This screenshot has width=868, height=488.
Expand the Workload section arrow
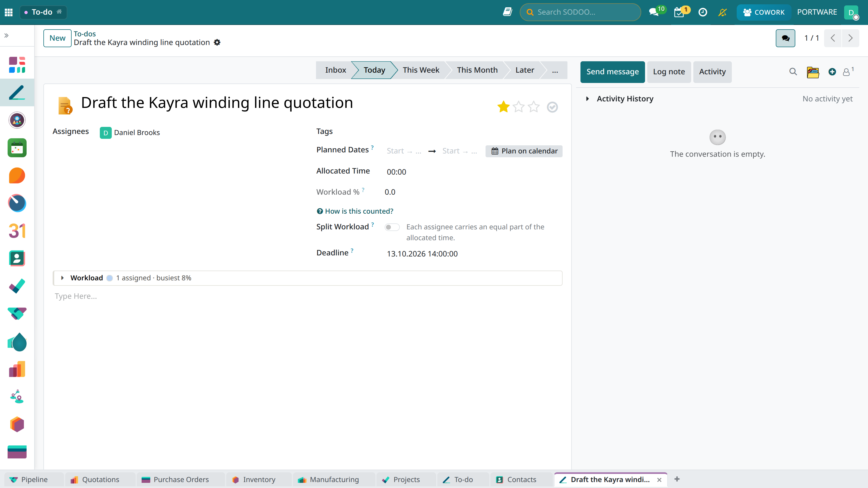click(x=62, y=278)
